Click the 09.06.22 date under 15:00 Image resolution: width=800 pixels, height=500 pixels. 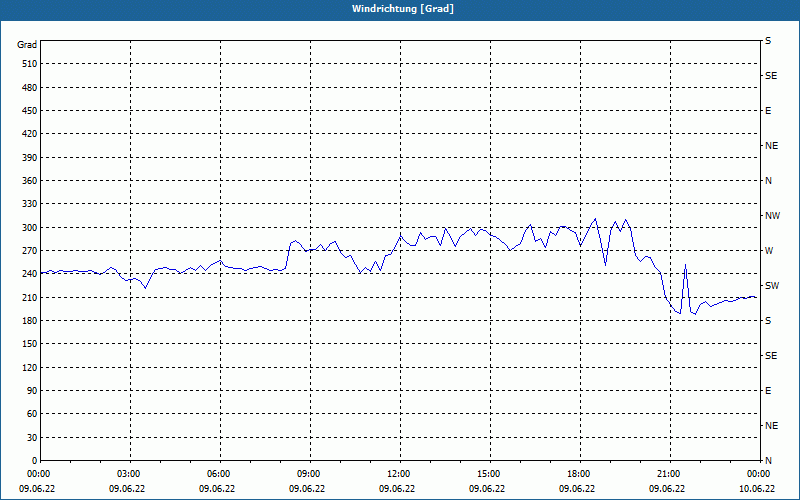tap(487, 488)
